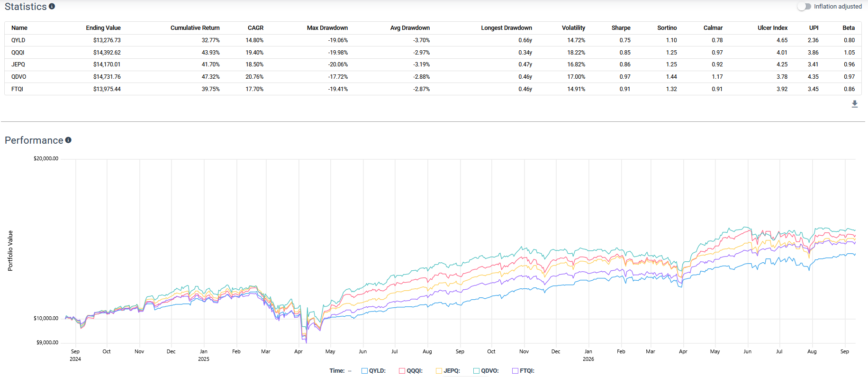Click Sharpe value 0.97
The width and height of the screenshot is (868, 377).
click(625, 77)
